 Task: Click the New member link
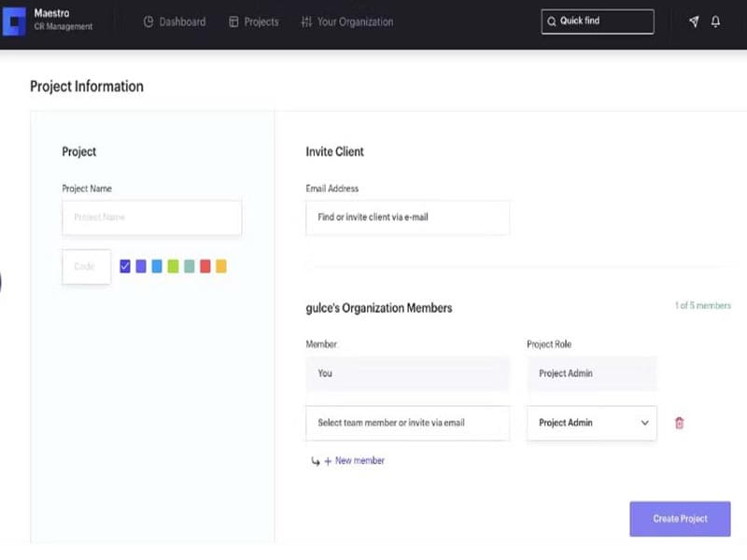359,461
